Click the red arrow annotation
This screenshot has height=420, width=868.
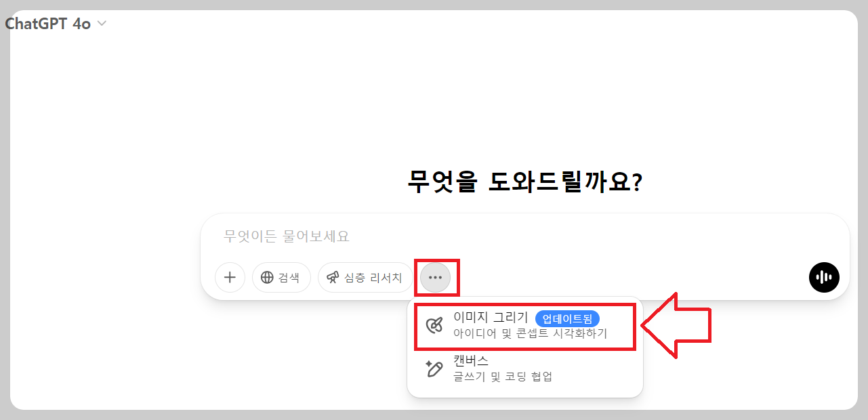pos(676,326)
